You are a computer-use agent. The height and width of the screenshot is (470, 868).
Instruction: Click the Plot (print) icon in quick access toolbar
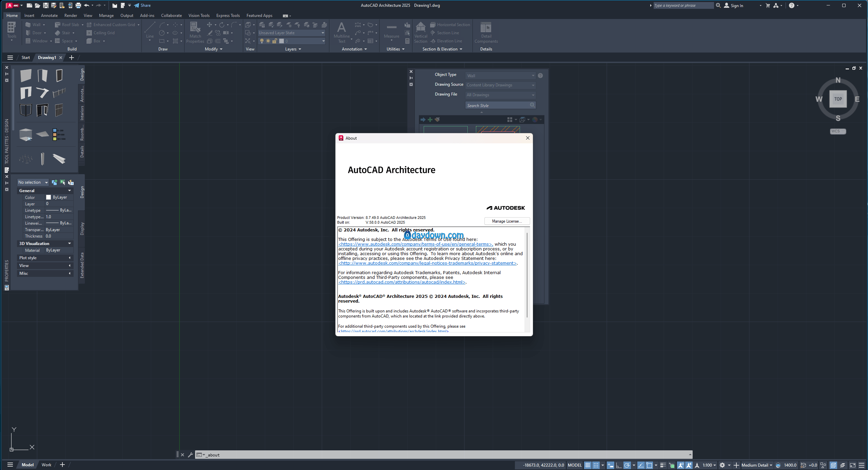[78, 5]
